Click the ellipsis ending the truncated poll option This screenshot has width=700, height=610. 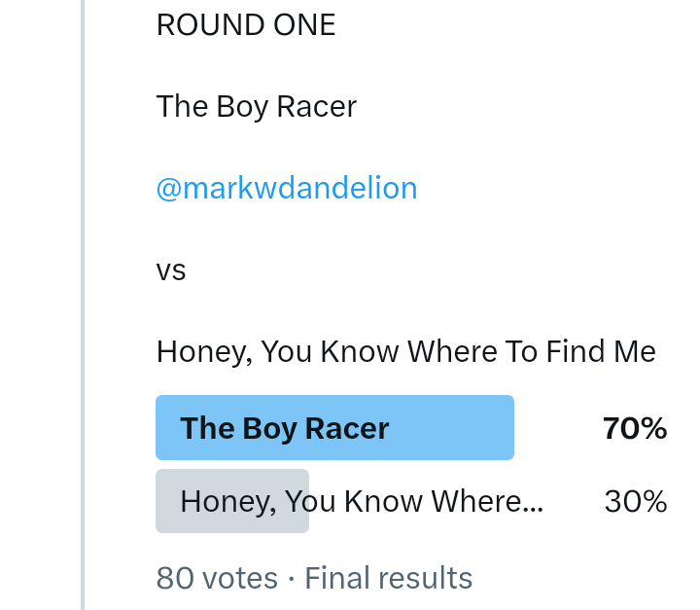coord(532,505)
